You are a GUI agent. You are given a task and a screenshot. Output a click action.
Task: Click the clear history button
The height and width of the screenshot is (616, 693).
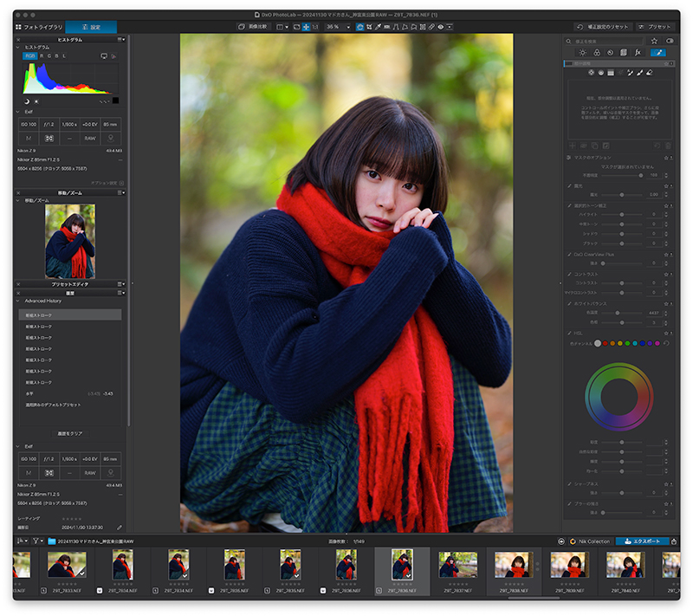point(70,433)
